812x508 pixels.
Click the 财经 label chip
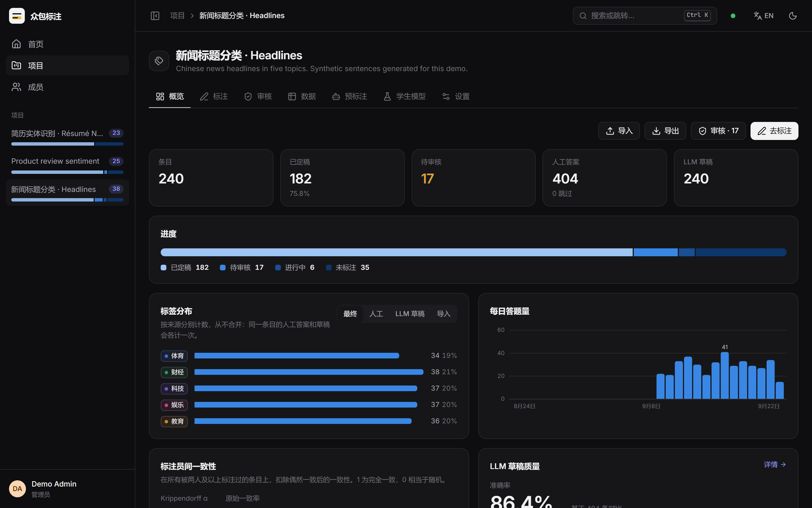tap(174, 372)
